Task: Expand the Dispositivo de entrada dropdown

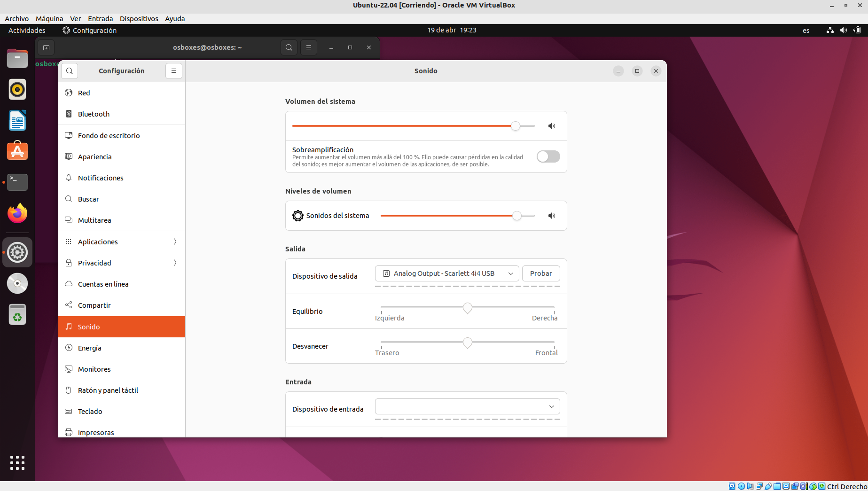Action: [x=468, y=406]
